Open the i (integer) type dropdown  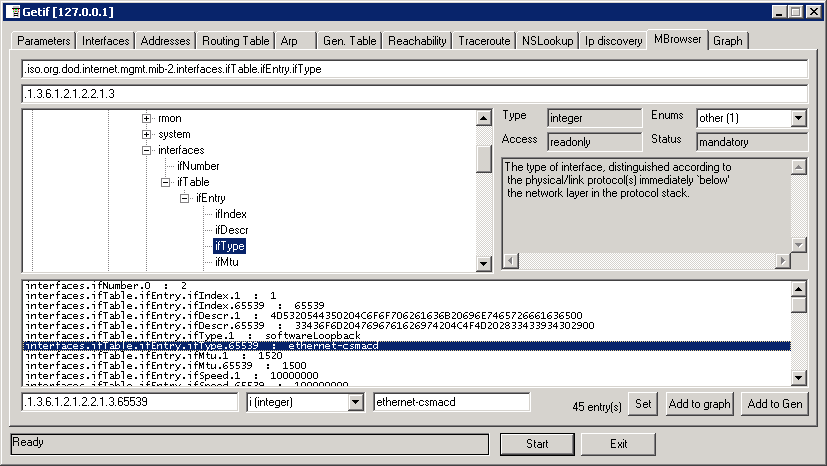coord(354,402)
